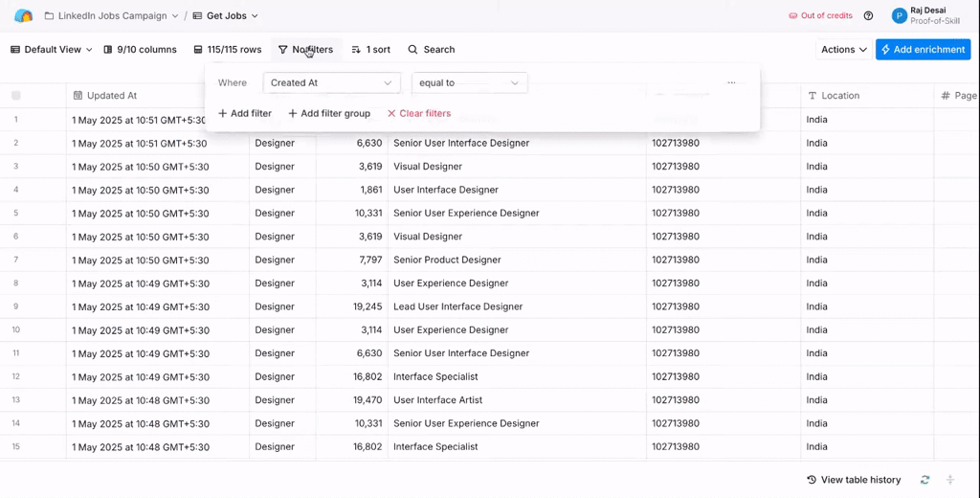Open the Actions dropdown menu
This screenshot has height=498, width=980.
pos(843,50)
